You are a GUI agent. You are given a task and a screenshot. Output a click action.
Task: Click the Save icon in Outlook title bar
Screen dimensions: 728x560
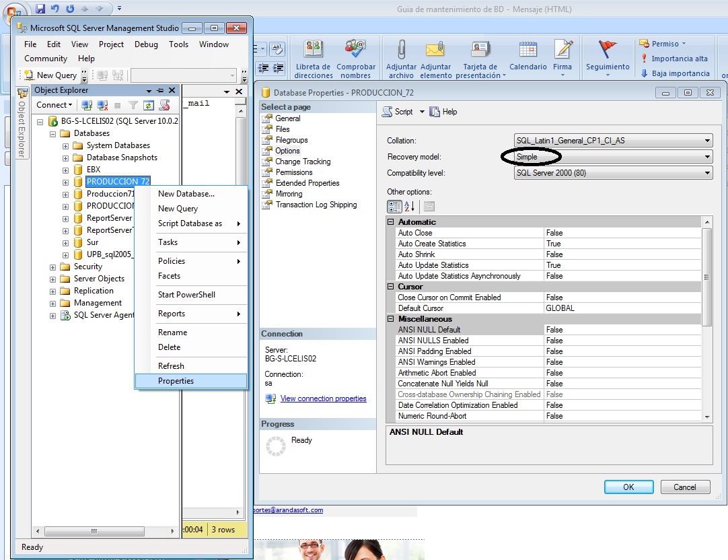click(40, 8)
